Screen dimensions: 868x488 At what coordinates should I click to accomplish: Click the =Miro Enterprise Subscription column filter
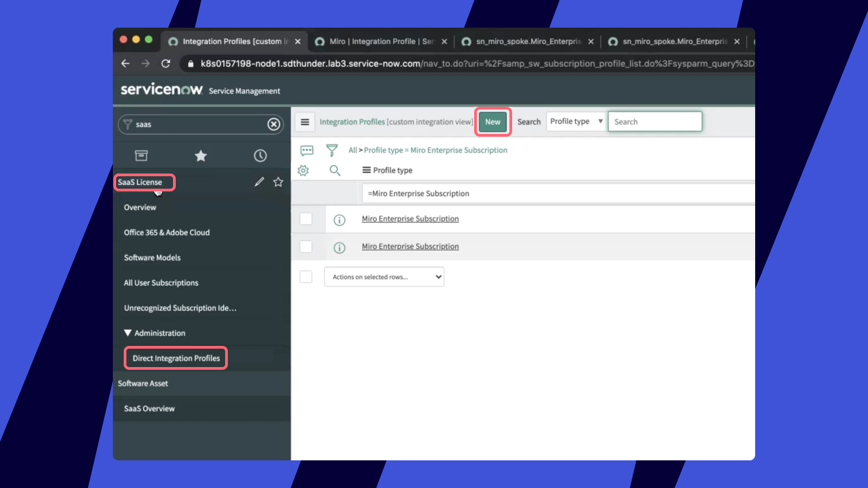(558, 194)
